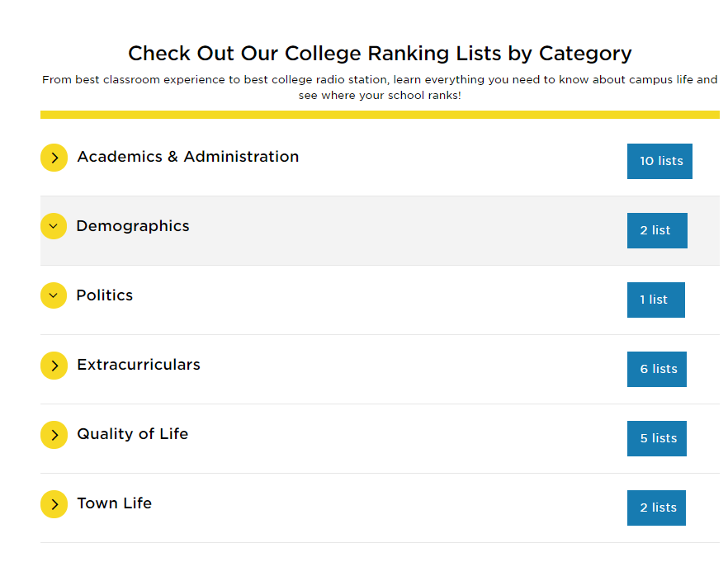This screenshot has height=562, width=728.
Task: Collapse the Demographics chevron icon
Action: [54, 226]
